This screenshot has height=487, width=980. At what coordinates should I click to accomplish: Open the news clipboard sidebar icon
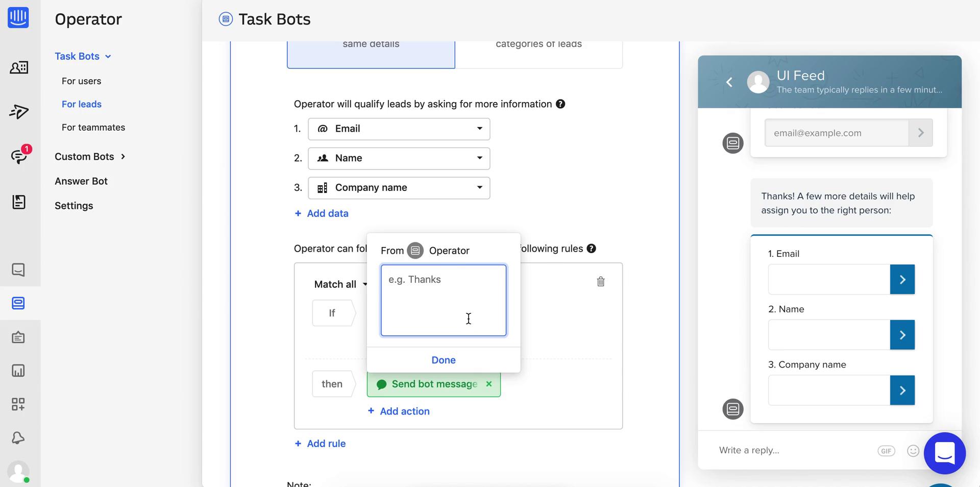pyautogui.click(x=18, y=337)
